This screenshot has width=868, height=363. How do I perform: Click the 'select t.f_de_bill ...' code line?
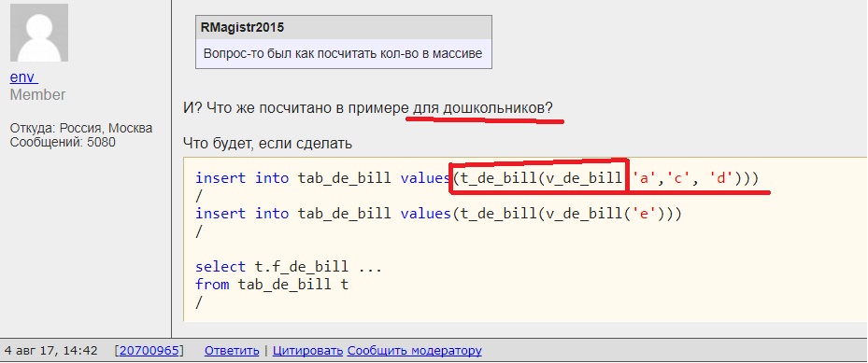click(289, 267)
